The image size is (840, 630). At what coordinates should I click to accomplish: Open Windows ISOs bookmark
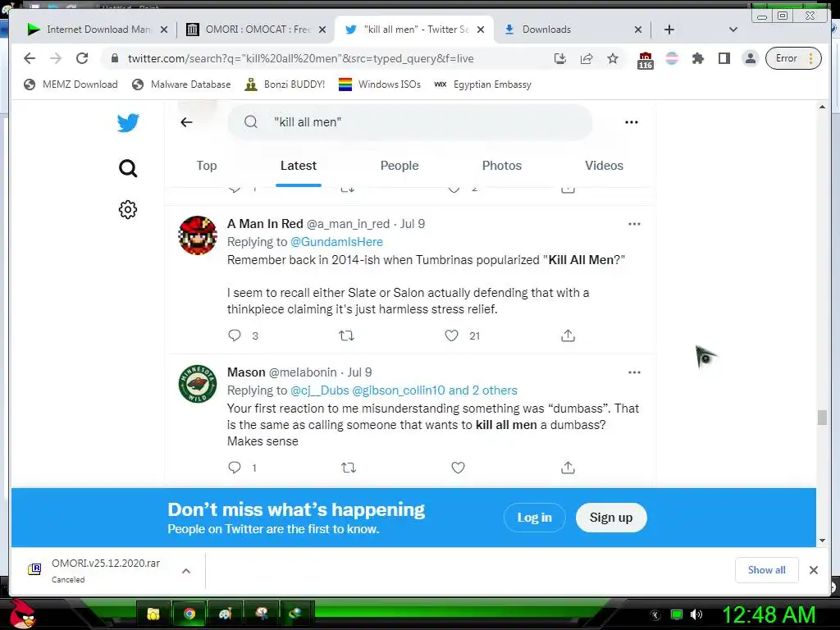[x=380, y=84]
